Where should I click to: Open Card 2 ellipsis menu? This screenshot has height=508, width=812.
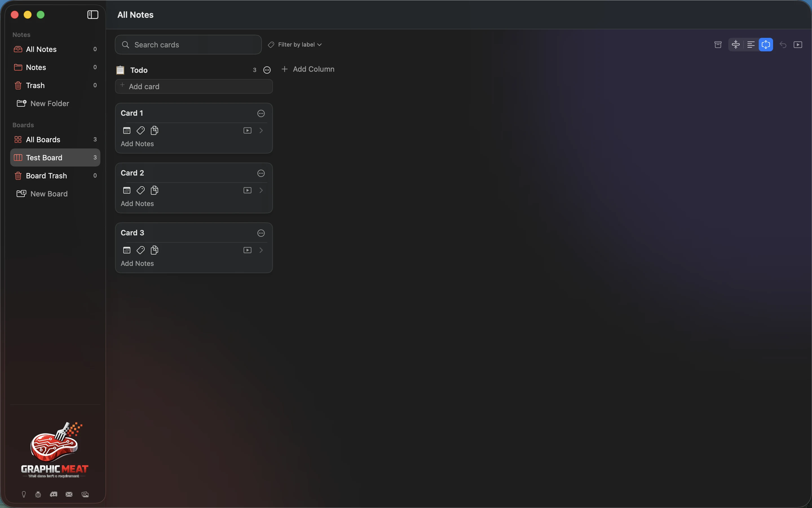click(261, 173)
